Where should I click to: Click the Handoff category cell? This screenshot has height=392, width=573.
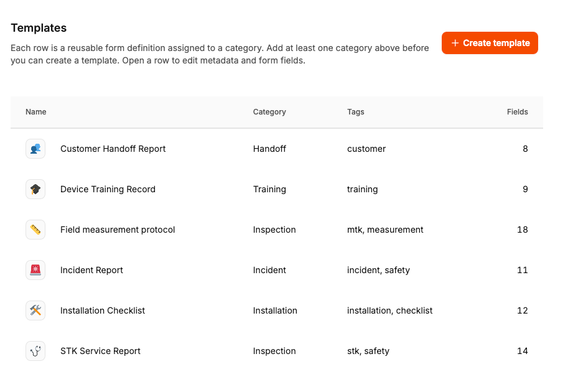(270, 149)
